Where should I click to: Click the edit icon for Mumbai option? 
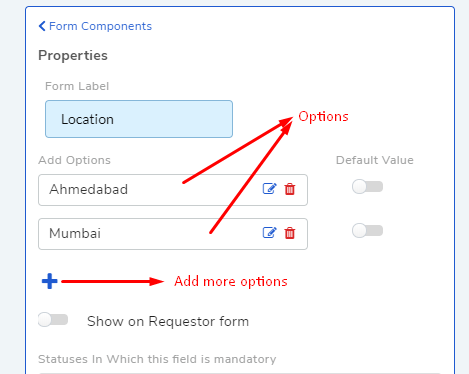269,233
